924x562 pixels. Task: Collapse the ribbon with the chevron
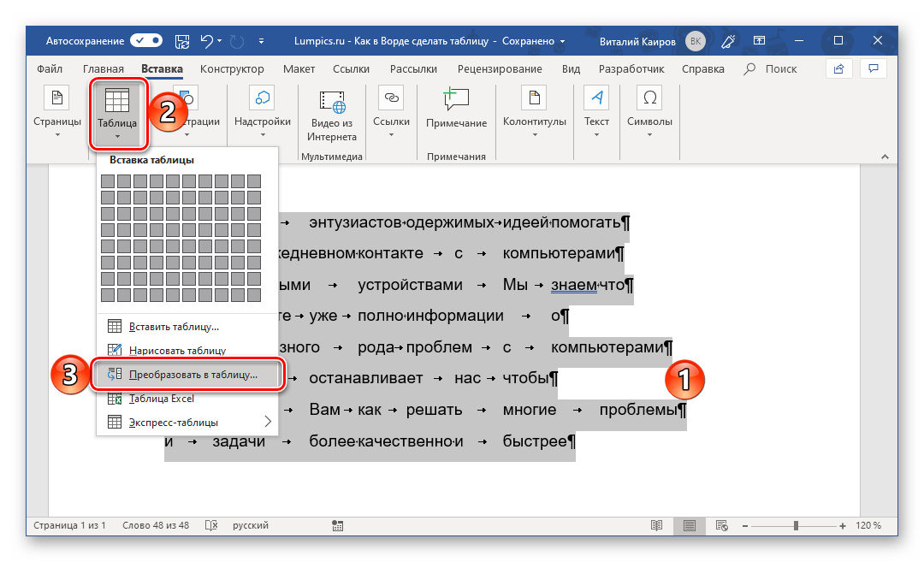point(885,156)
